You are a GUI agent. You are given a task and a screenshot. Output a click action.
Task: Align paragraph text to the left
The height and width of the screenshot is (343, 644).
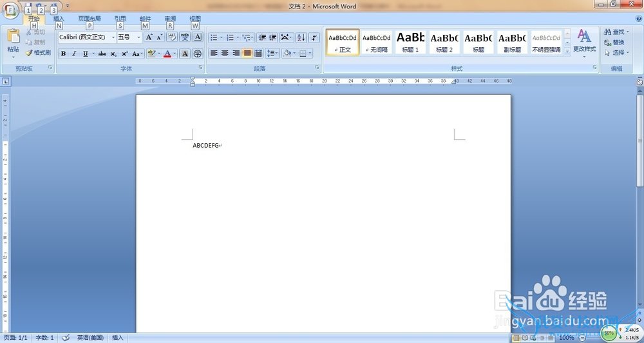pos(214,54)
